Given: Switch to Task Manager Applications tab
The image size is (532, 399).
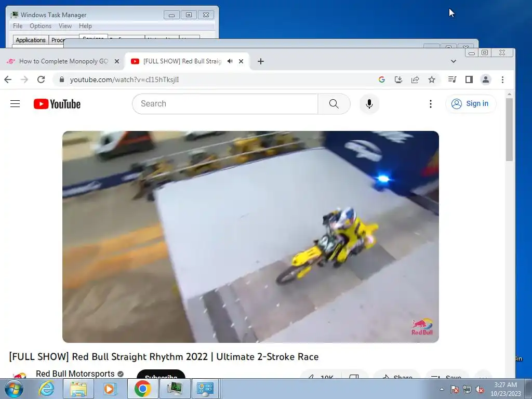Looking at the screenshot, I should [31, 40].
